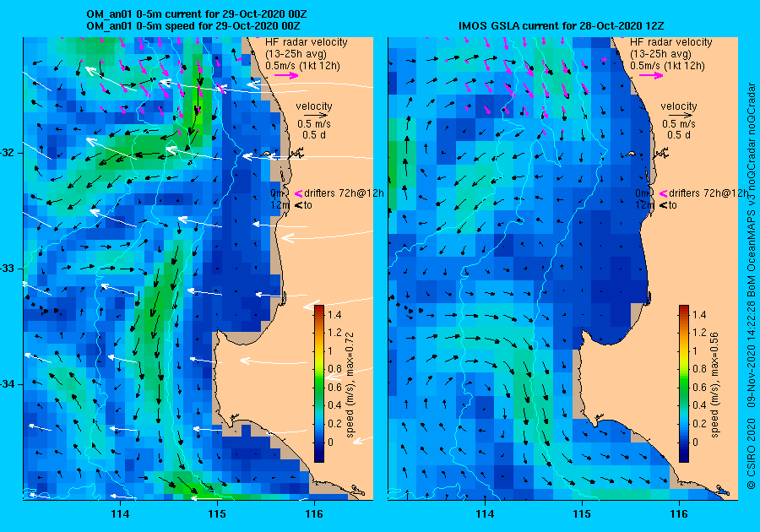Click the title 'OM_an01 0-5m current for 29-Oct-2020 00Z'
760x532 pixels.
(x=196, y=14)
